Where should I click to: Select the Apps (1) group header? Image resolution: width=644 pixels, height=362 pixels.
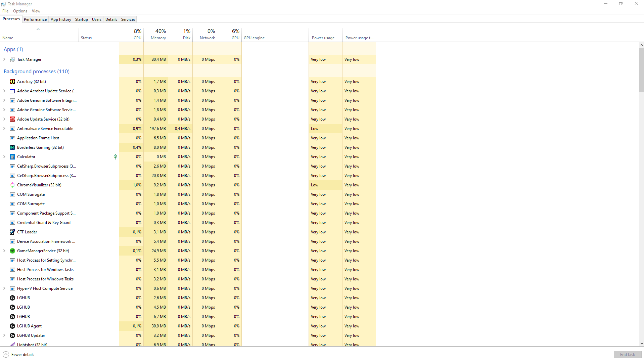tap(13, 49)
